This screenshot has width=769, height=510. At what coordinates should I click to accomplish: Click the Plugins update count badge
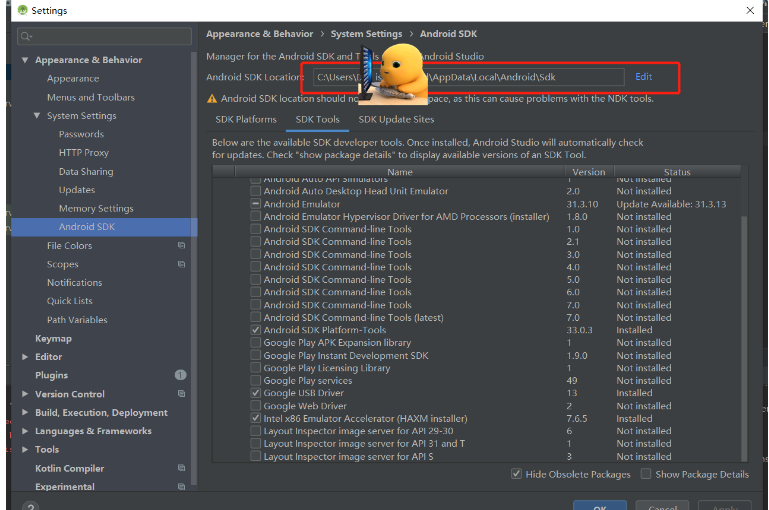tap(180, 375)
